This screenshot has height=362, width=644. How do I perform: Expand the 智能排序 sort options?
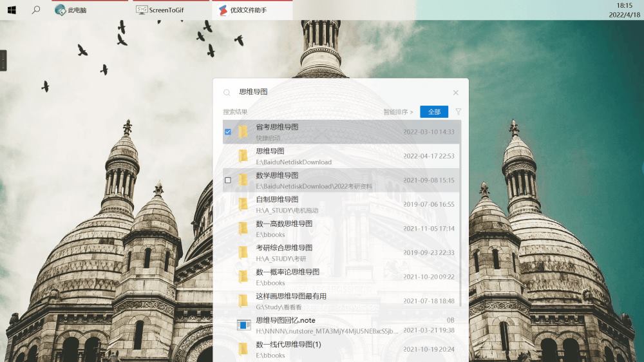pyautogui.click(x=398, y=112)
